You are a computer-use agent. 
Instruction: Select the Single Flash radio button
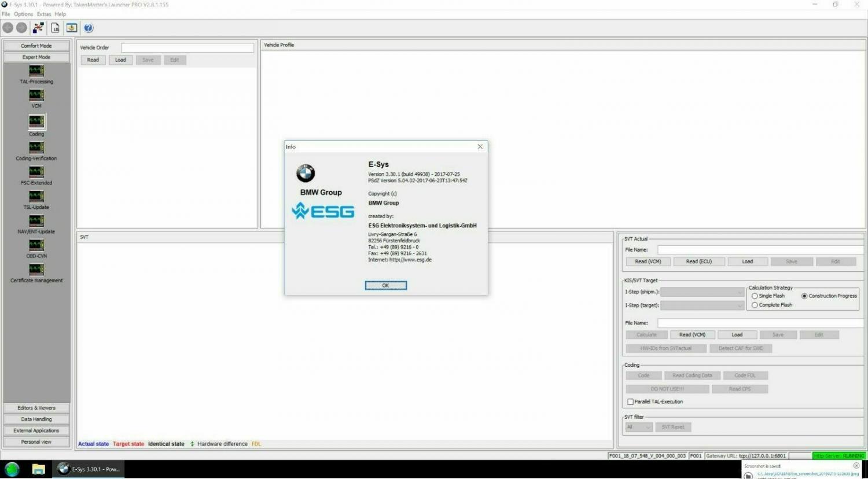755,296
